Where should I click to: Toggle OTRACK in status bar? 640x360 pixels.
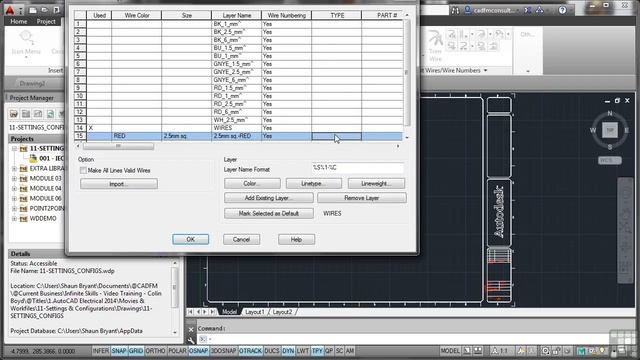pyautogui.click(x=250, y=351)
